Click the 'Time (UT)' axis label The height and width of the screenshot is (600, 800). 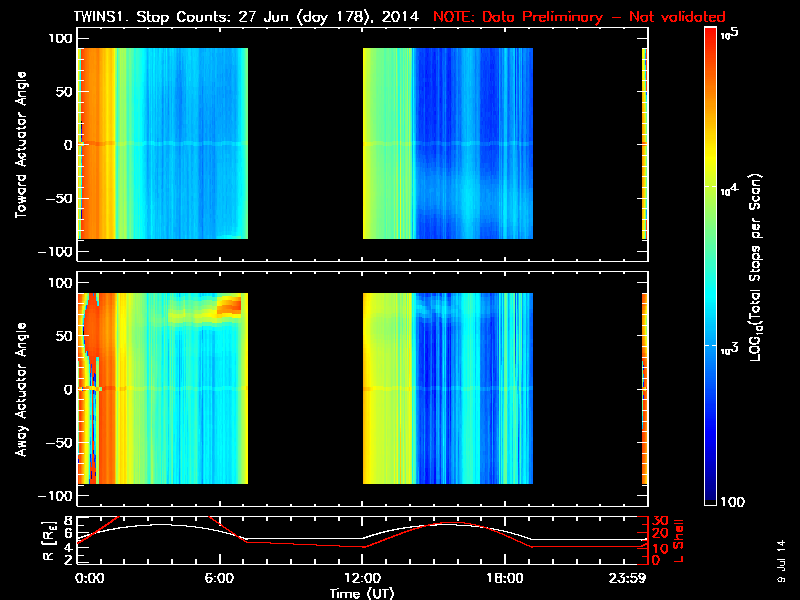(x=361, y=593)
